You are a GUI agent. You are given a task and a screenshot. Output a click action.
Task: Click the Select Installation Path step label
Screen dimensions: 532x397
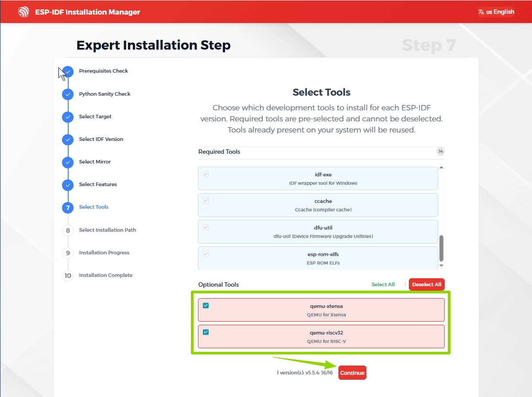[x=108, y=230]
